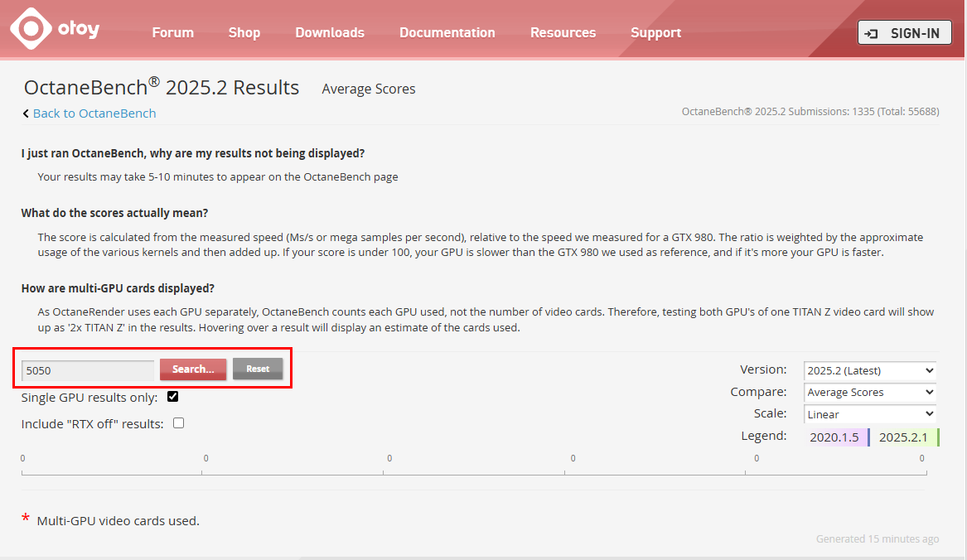Click the "why are my results not being displayed?" heading
967x560 pixels.
(193, 153)
